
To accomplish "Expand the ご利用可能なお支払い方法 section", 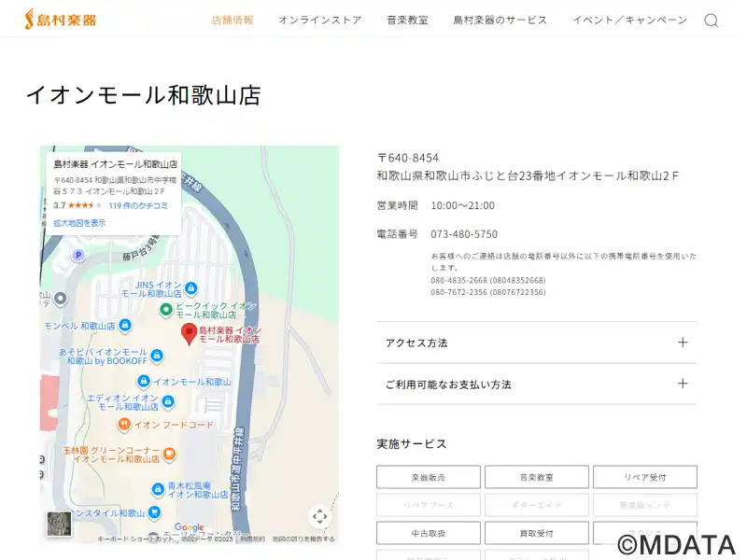I will click(x=536, y=384).
